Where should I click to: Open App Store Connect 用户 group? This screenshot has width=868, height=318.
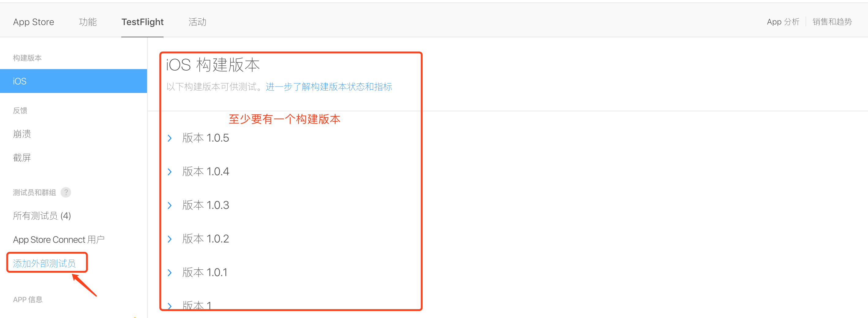point(58,240)
